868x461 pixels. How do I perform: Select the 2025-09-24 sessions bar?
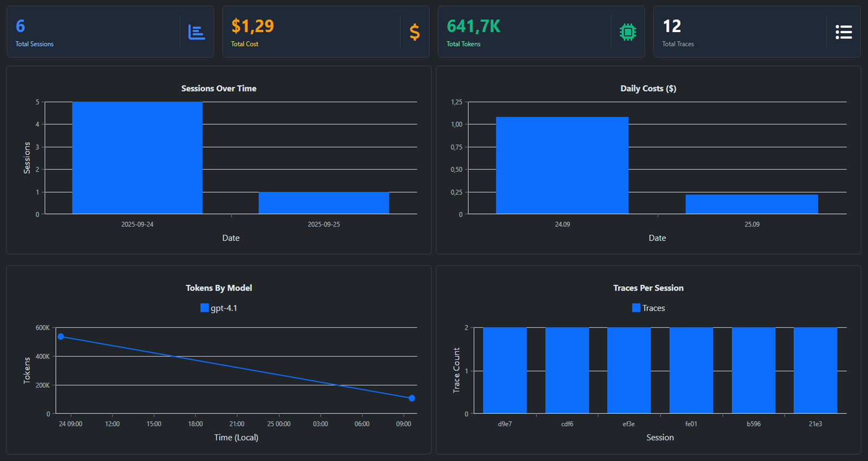pyautogui.click(x=137, y=157)
